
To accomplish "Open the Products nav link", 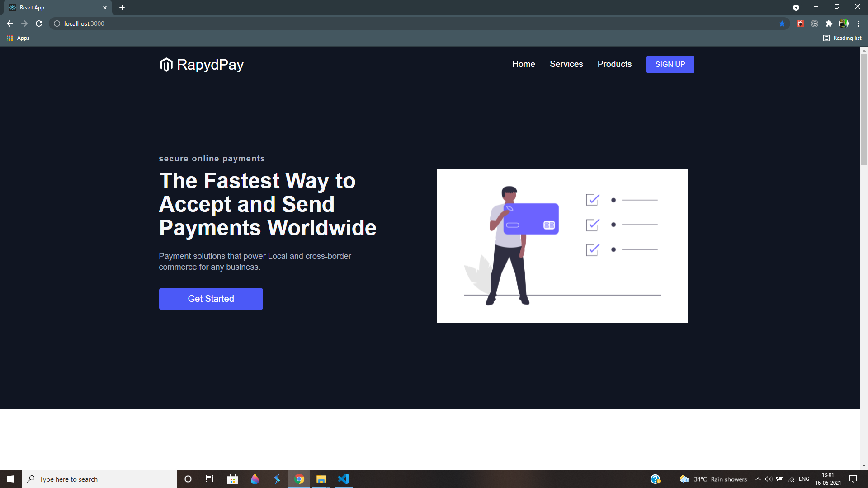I will (x=614, y=64).
